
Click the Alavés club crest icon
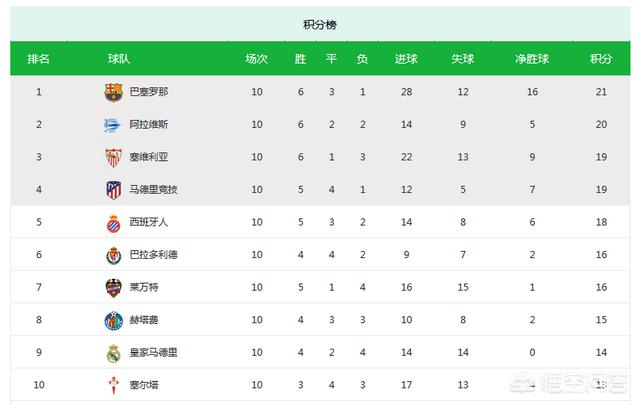(113, 125)
